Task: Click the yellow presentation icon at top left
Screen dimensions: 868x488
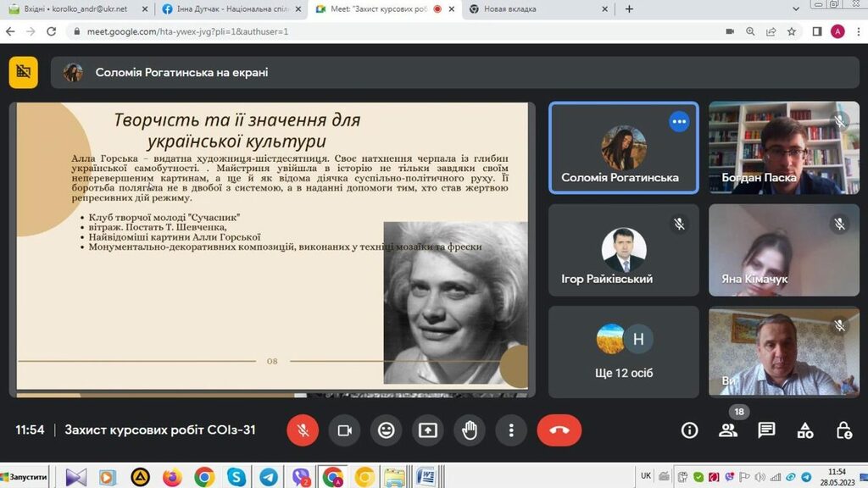Action: point(24,72)
